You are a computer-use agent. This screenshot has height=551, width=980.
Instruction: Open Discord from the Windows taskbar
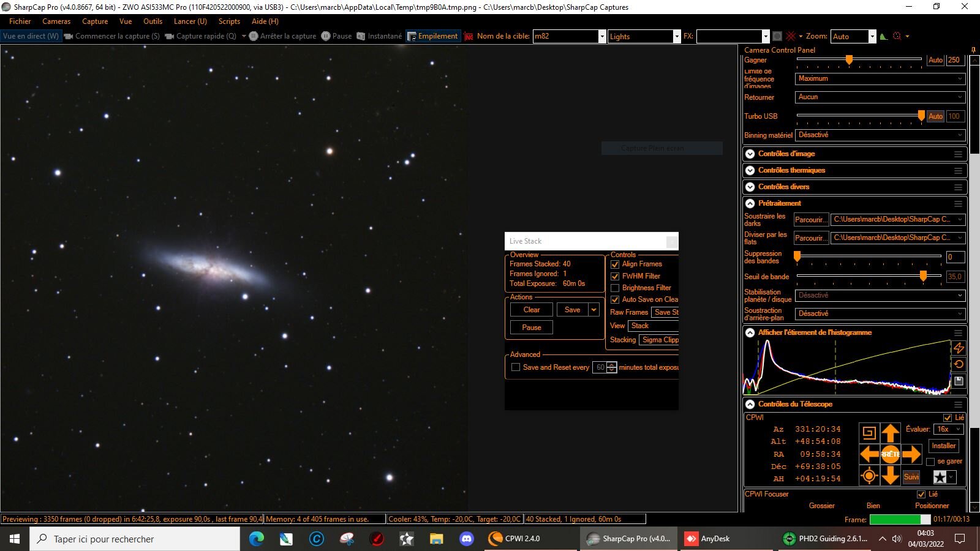[467, 539]
